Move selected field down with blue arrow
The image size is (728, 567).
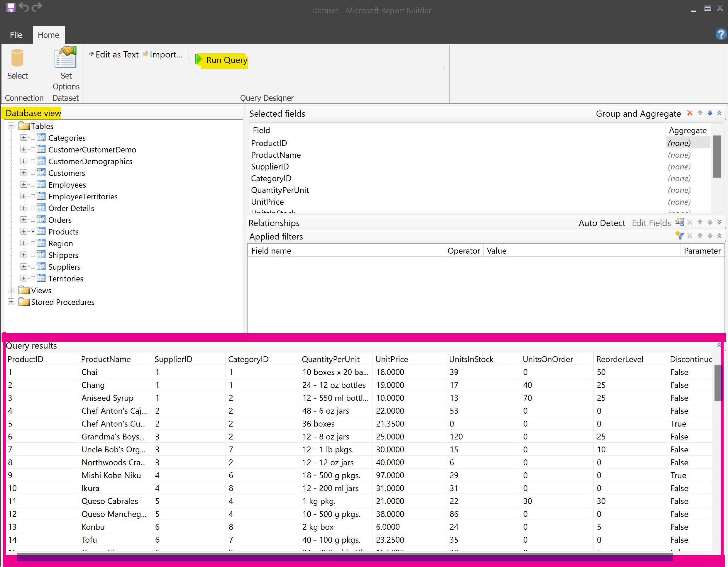[710, 113]
